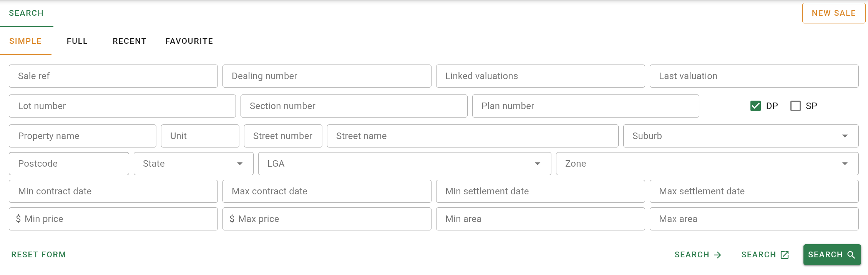Click the Street number field
Screen dimensions: 868x275
coord(283,136)
